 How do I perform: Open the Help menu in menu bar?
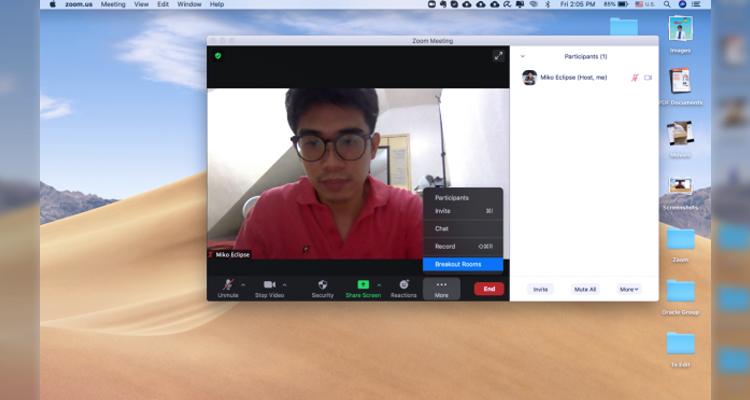click(217, 4)
